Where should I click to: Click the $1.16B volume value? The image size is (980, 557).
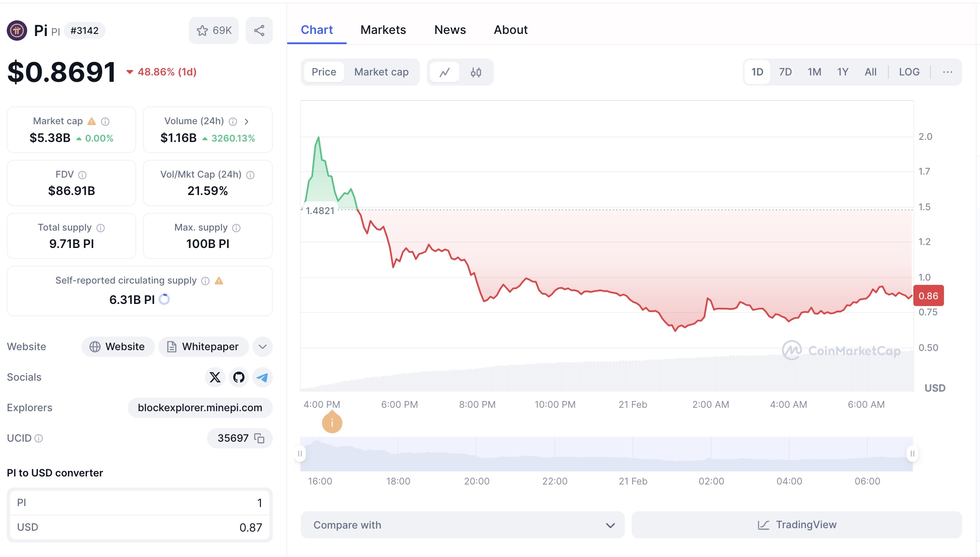(179, 138)
